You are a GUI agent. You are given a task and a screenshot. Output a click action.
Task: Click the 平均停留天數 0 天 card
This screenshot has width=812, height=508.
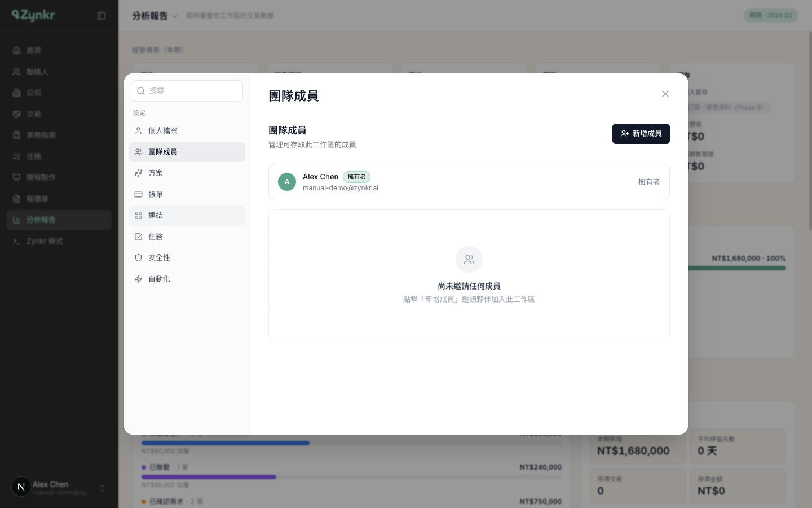tap(738, 446)
